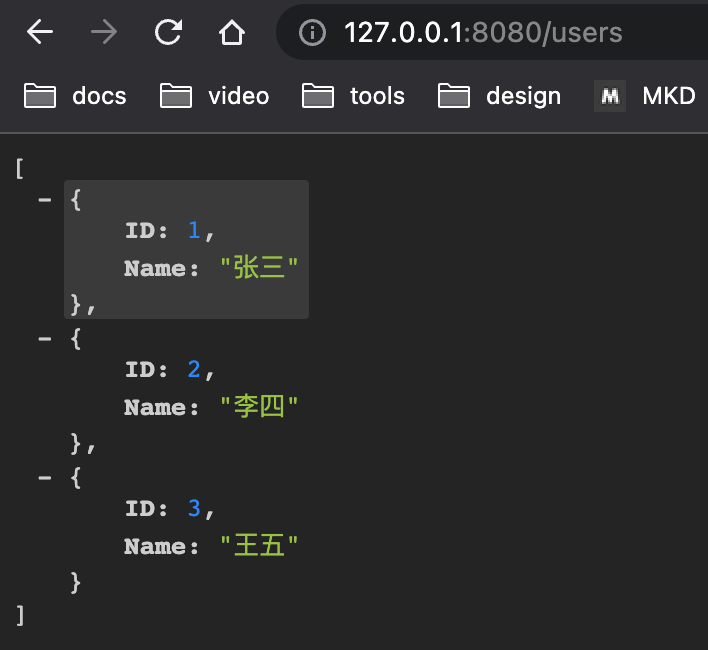Click the ID value 2
The width and height of the screenshot is (708, 650).
point(194,369)
